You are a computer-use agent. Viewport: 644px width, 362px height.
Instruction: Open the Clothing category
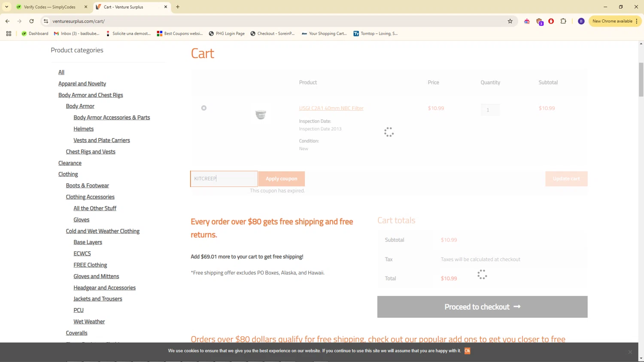pos(68,174)
